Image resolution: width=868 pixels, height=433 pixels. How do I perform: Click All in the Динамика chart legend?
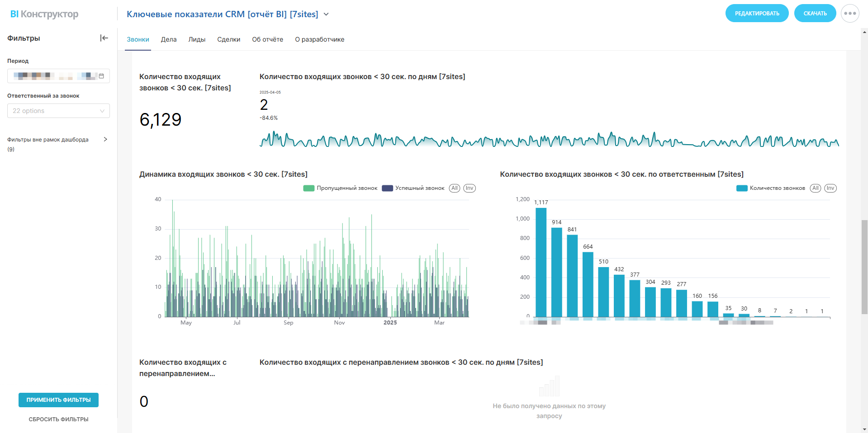454,188
